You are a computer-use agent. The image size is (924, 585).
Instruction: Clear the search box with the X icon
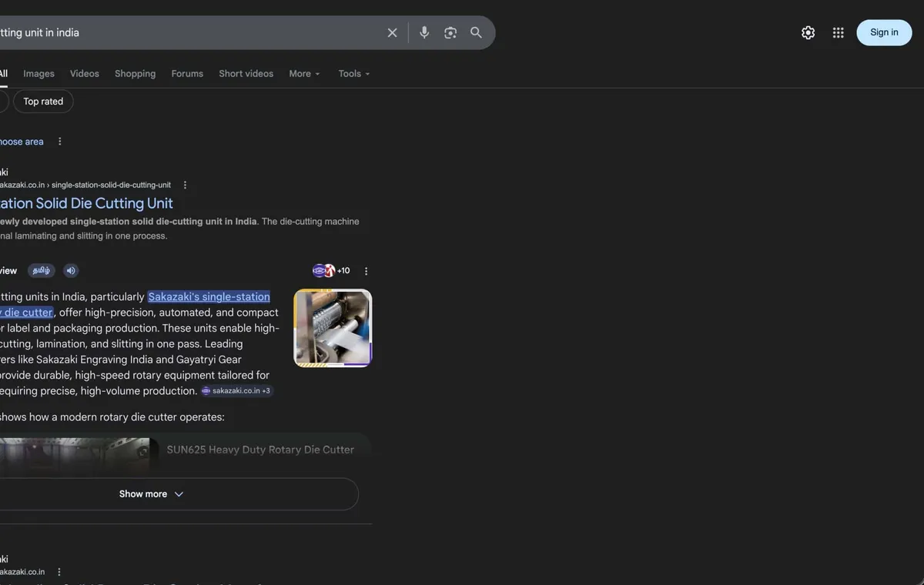click(392, 32)
